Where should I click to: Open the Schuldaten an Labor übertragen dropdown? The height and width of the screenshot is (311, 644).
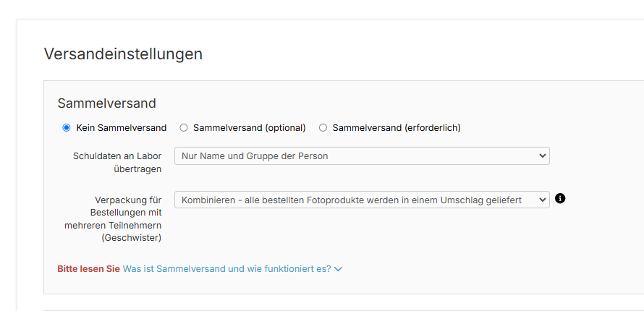pos(362,156)
